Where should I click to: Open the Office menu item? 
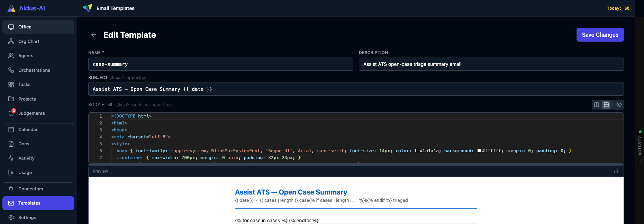point(38,27)
